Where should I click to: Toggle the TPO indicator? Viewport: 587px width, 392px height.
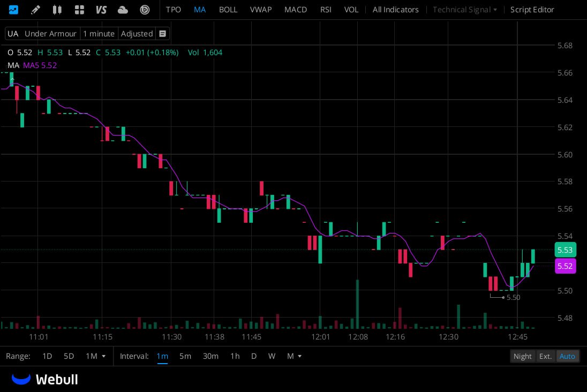(174, 10)
